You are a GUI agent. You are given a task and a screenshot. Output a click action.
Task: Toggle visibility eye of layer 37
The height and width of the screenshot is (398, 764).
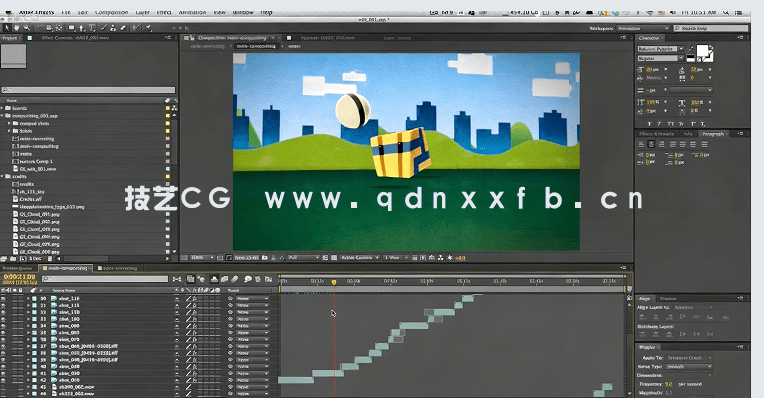tap(3, 346)
